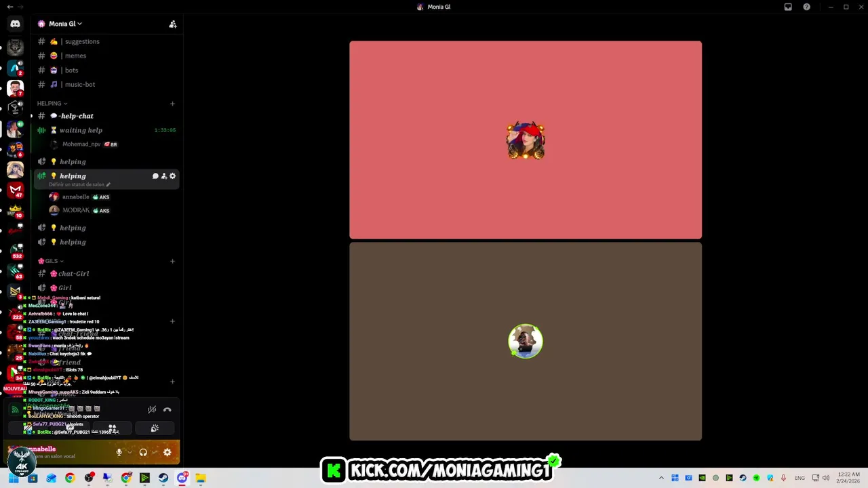Viewport: 868px width, 488px height.
Task: Open server icon with badge 63
Action: click(x=16, y=271)
